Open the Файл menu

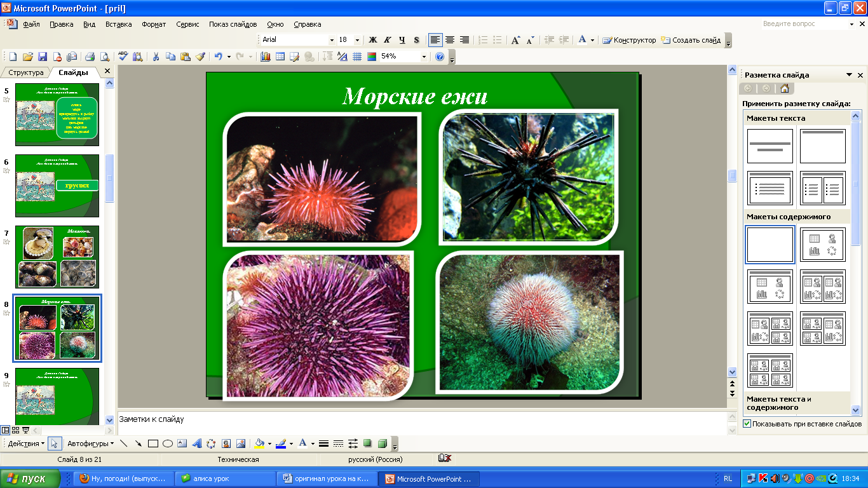click(31, 24)
